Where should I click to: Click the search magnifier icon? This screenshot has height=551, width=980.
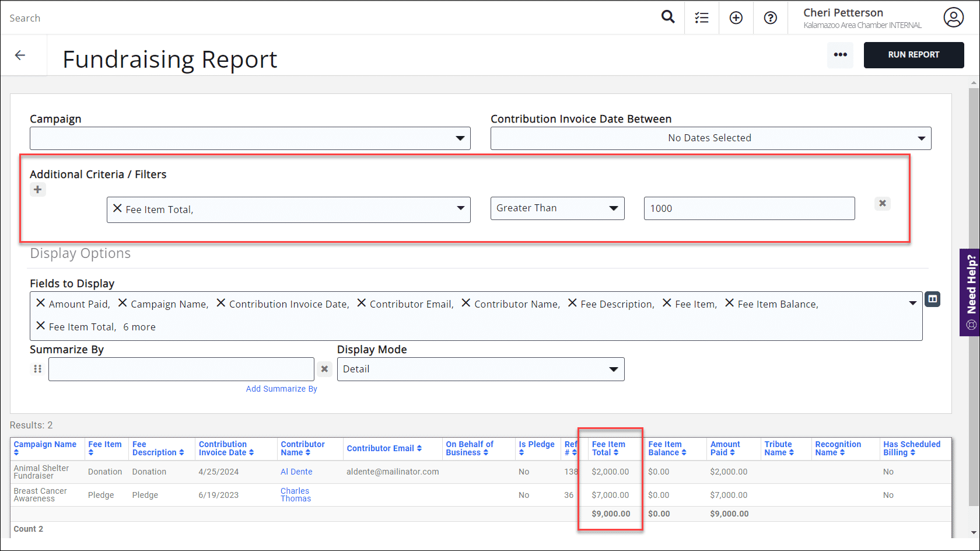(x=668, y=17)
